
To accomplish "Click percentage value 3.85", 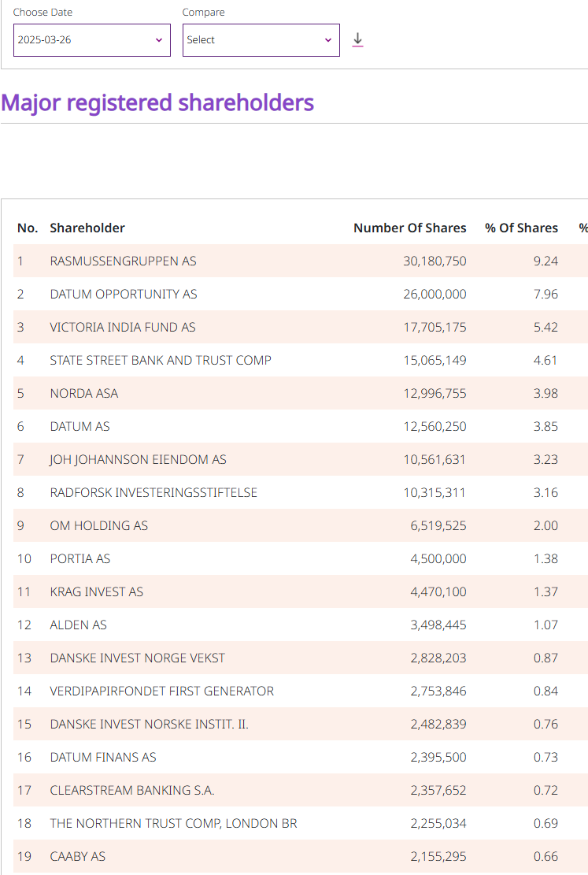I will [545, 426].
